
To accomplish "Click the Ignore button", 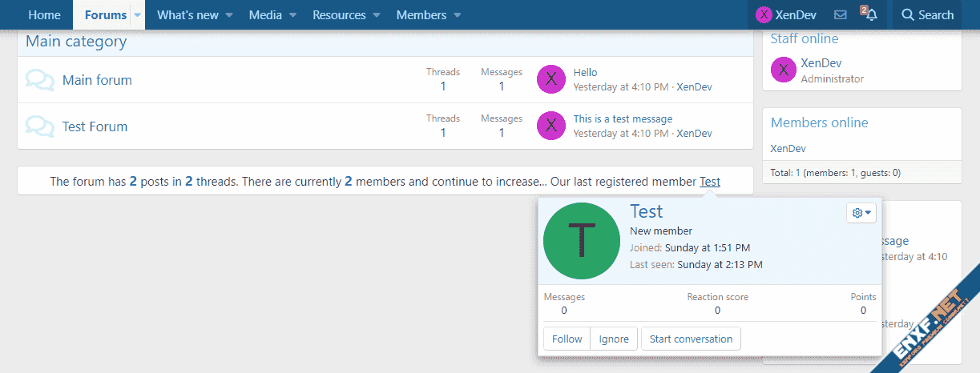I will click(614, 339).
